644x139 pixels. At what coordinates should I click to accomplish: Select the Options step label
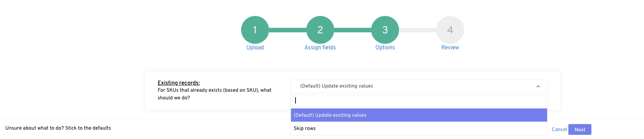click(385, 48)
